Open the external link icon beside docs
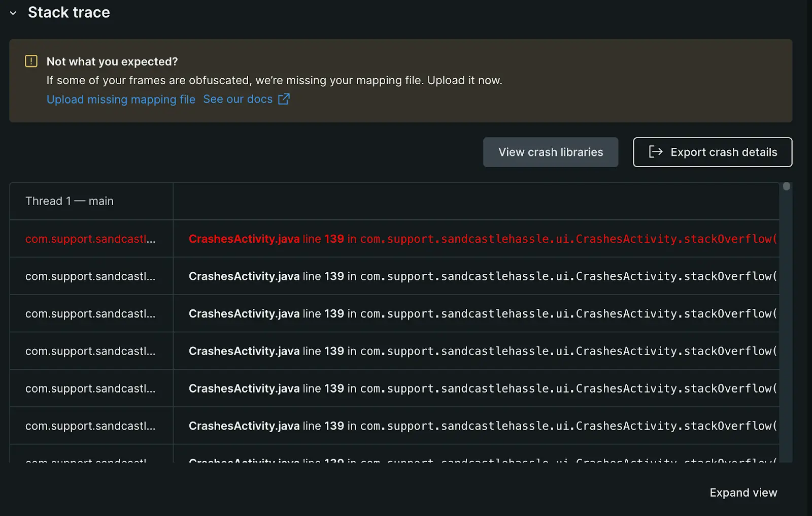 [284, 99]
